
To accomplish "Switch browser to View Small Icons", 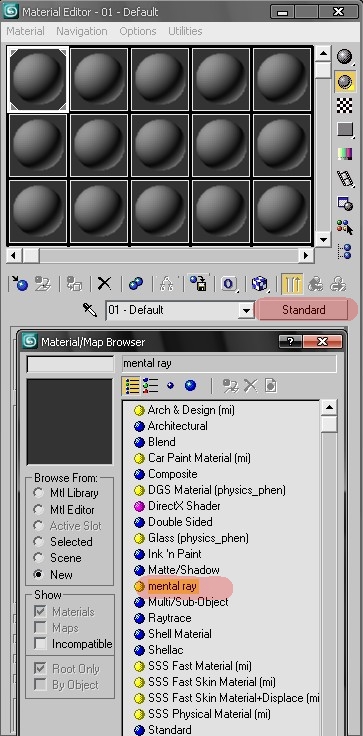I will pos(170,386).
